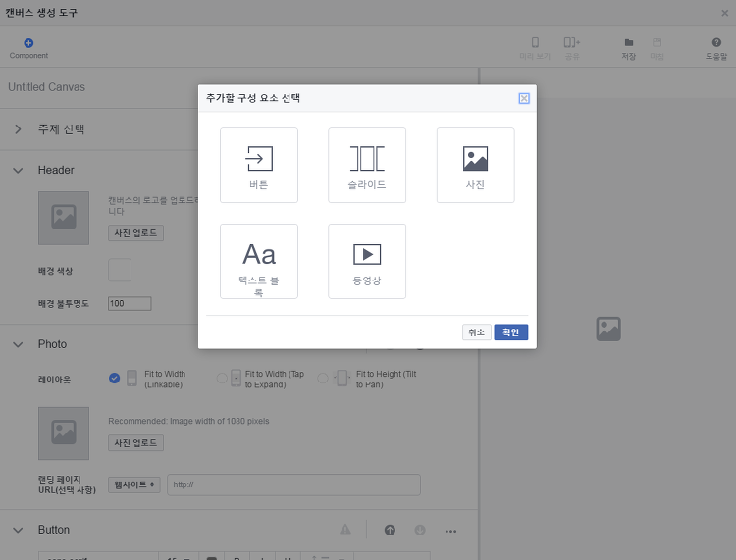The height and width of the screenshot is (560, 736).
Task: Select the 텍스트 블록 component tile
Action: point(259,261)
